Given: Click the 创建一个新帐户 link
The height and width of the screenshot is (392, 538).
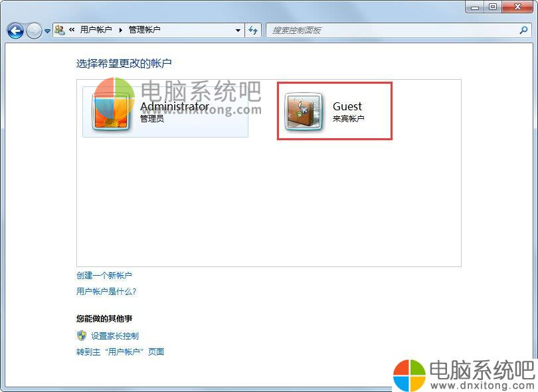Looking at the screenshot, I should click(104, 275).
